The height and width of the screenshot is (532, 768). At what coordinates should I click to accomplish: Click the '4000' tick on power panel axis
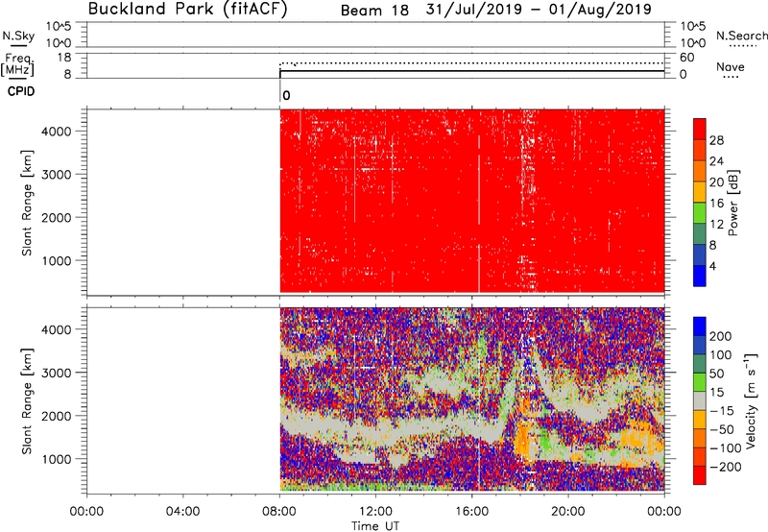point(57,132)
